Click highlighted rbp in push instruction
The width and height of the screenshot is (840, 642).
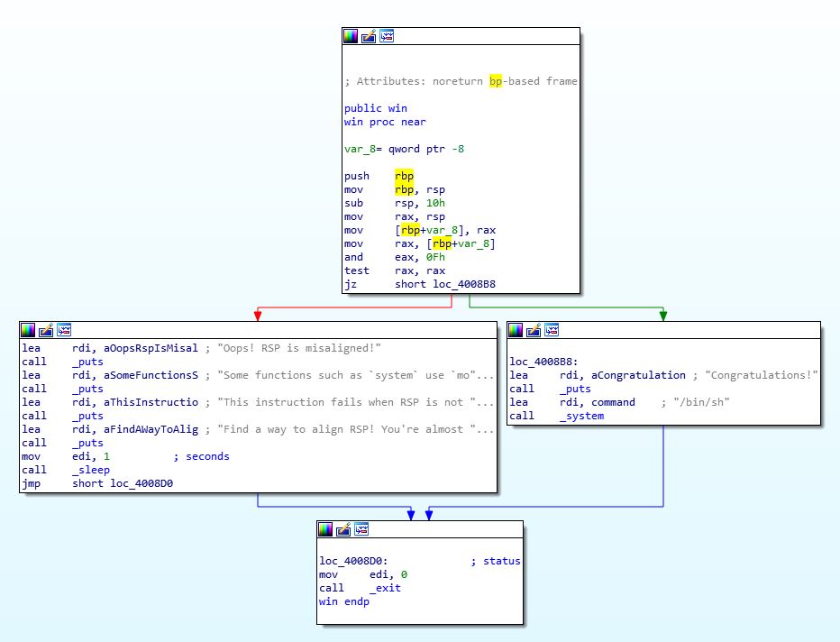click(405, 176)
